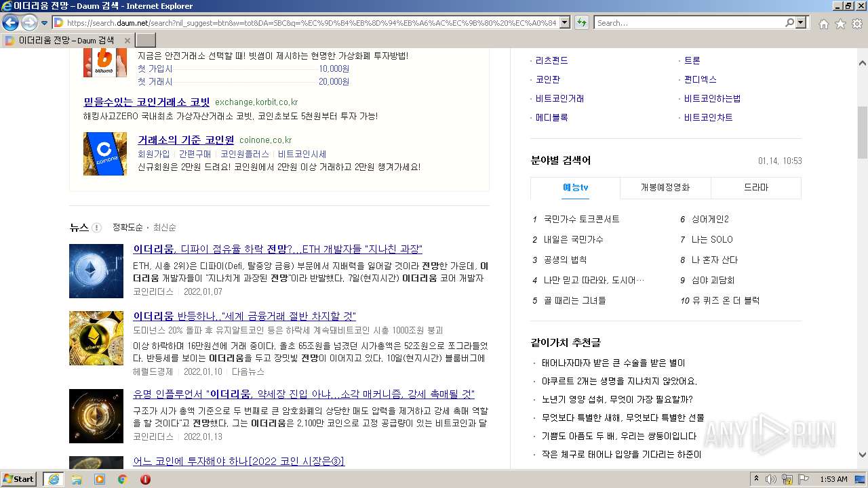Click the search magnifier icon in IE search box
Image resolution: width=868 pixels, height=488 pixels.
(789, 23)
